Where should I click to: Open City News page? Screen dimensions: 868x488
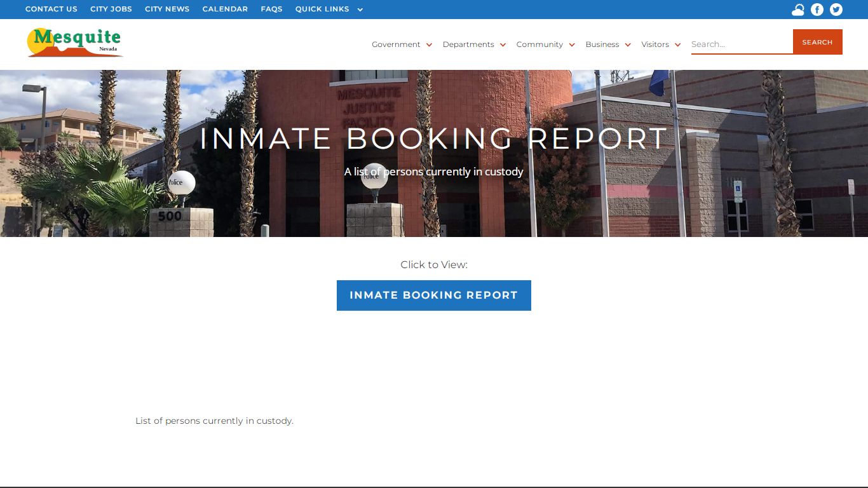(167, 9)
